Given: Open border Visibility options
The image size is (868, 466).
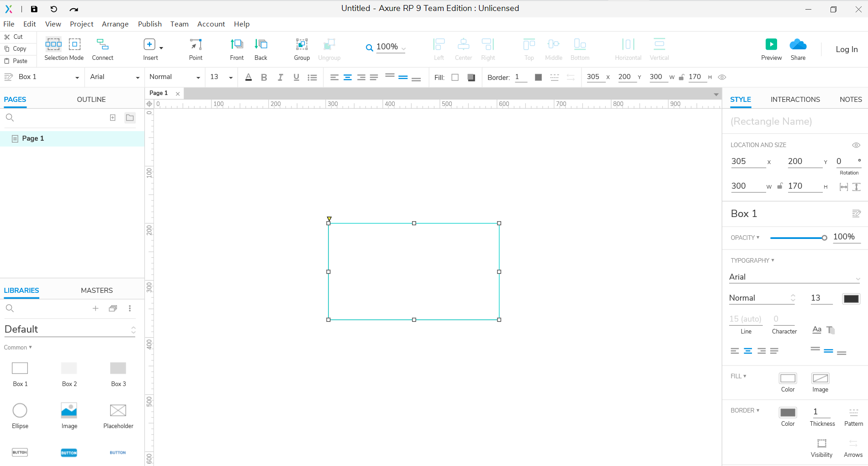Looking at the screenshot, I should [x=821, y=448].
